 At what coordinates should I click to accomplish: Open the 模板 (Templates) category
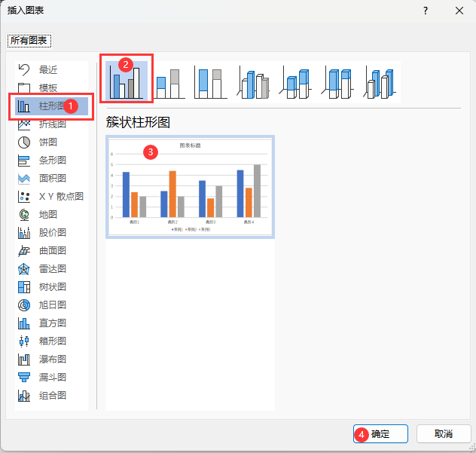52,88
